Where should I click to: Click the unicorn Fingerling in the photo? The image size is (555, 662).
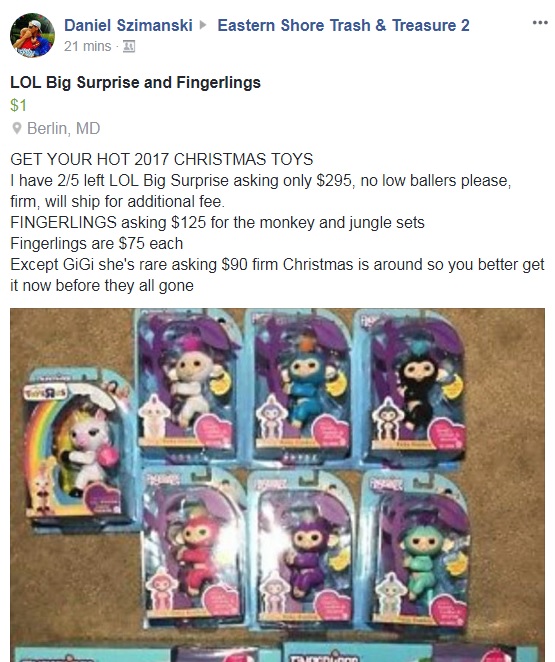[80, 448]
